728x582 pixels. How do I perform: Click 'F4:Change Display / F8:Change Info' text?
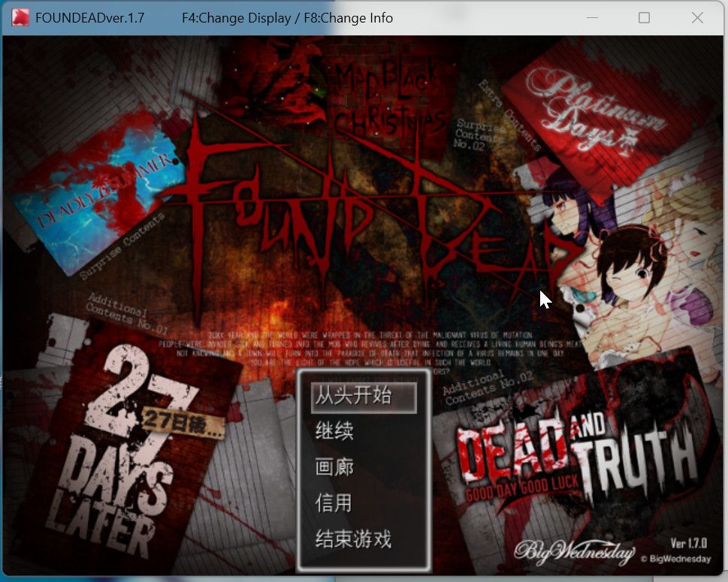pos(288,17)
